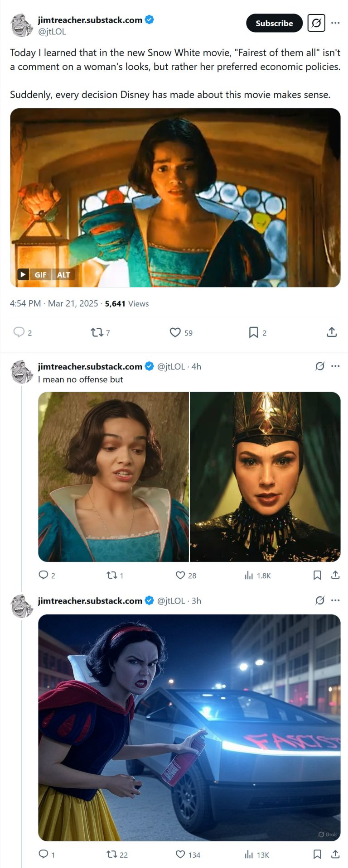
Task: Open Grok actions on the top post
Action: click(x=317, y=23)
